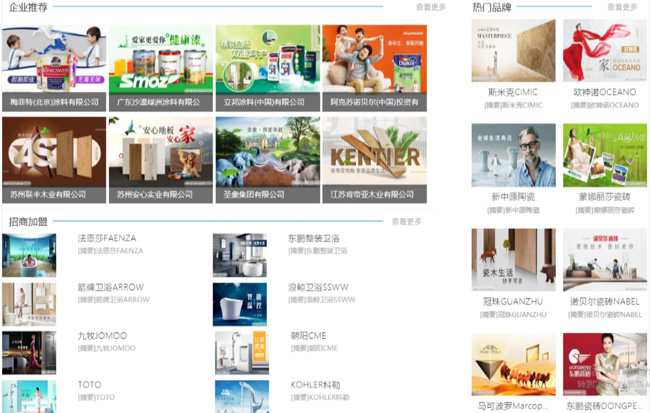Open the 蒙娜丽莎瓷砖 brand title link
This screenshot has height=413, width=650.
coord(605,197)
